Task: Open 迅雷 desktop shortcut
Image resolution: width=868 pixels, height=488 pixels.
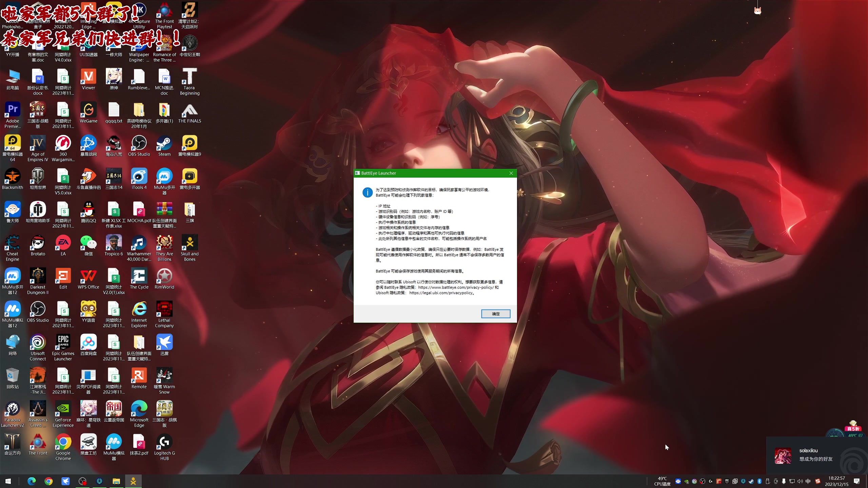Action: pos(164,345)
